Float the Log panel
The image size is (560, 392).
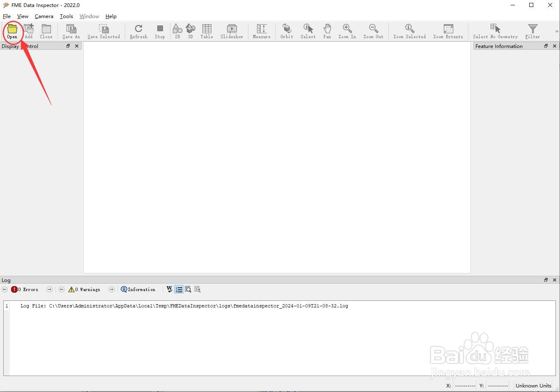point(546,280)
